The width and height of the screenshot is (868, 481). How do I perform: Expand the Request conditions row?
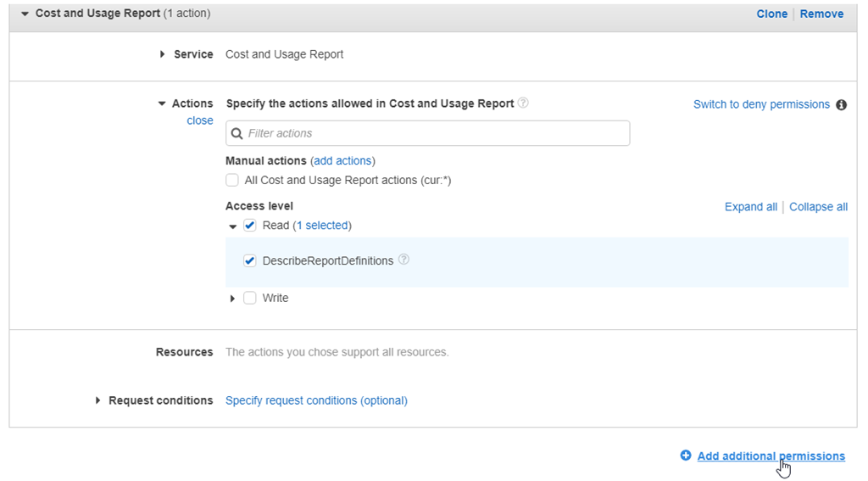(x=98, y=400)
